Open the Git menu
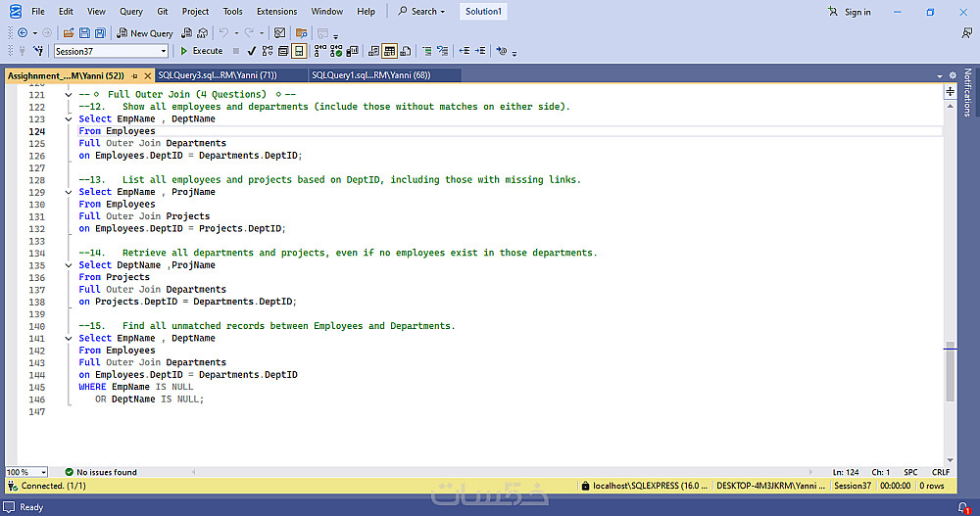Viewport: 980px width, 516px height. (x=163, y=11)
